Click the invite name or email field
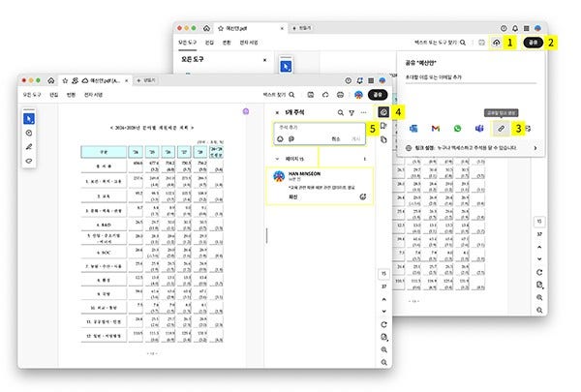Image resolution: width=581 pixels, height=392 pixels. click(471, 77)
